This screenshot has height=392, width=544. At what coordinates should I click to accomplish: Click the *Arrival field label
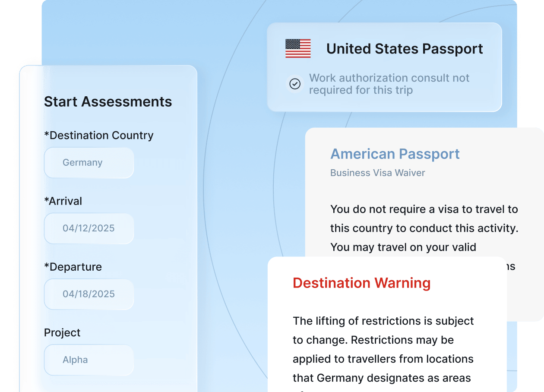pyautogui.click(x=63, y=201)
